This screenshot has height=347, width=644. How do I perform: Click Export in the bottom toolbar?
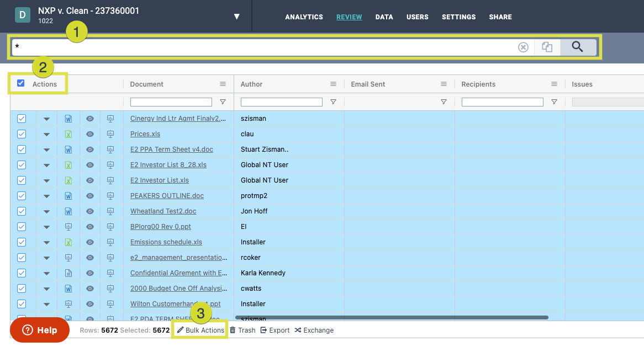coord(275,330)
